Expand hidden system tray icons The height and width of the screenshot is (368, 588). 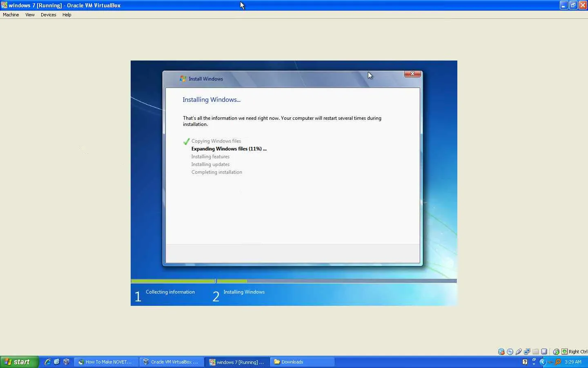click(543, 362)
